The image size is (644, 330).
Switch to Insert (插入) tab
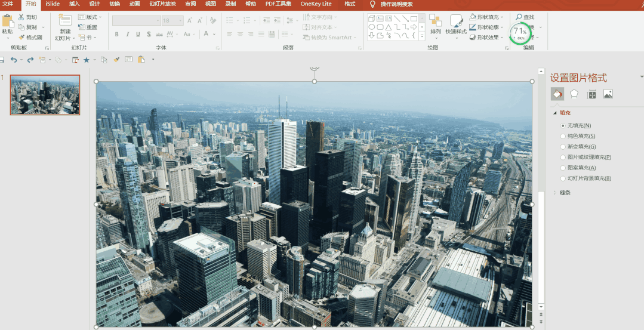point(75,4)
